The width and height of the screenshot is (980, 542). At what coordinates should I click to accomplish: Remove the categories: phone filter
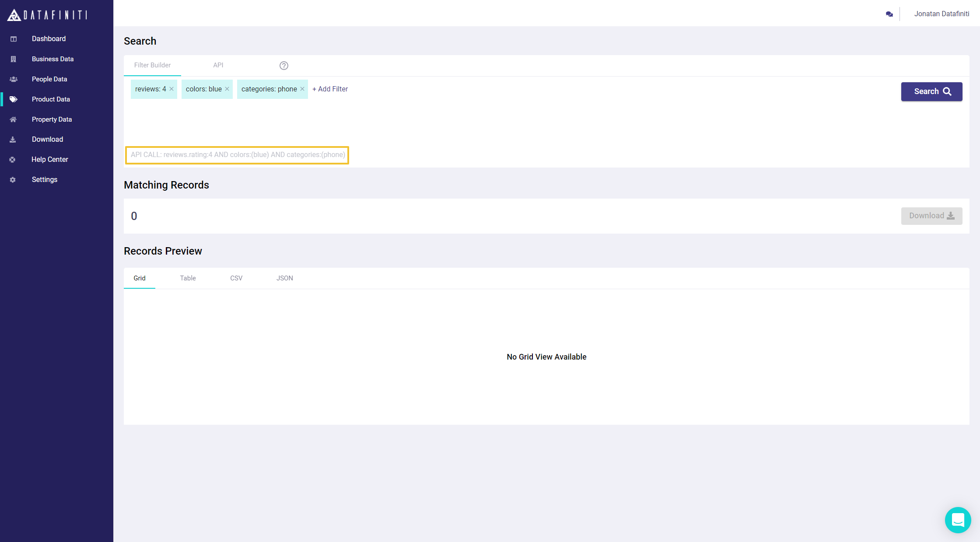tap(302, 89)
